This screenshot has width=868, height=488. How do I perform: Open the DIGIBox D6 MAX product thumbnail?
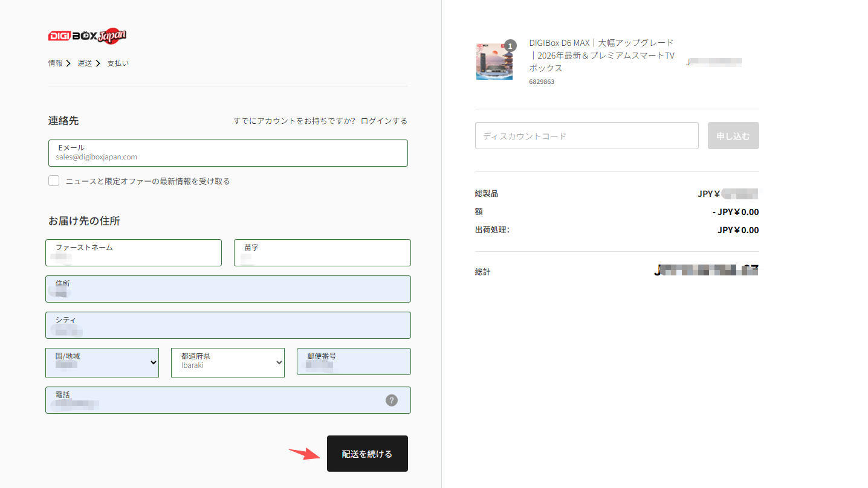[x=494, y=62]
